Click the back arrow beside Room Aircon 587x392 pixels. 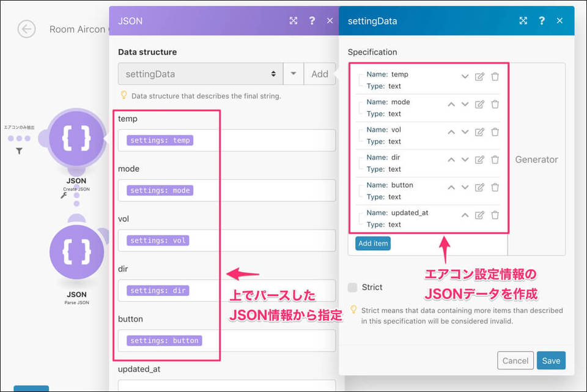[x=26, y=29]
